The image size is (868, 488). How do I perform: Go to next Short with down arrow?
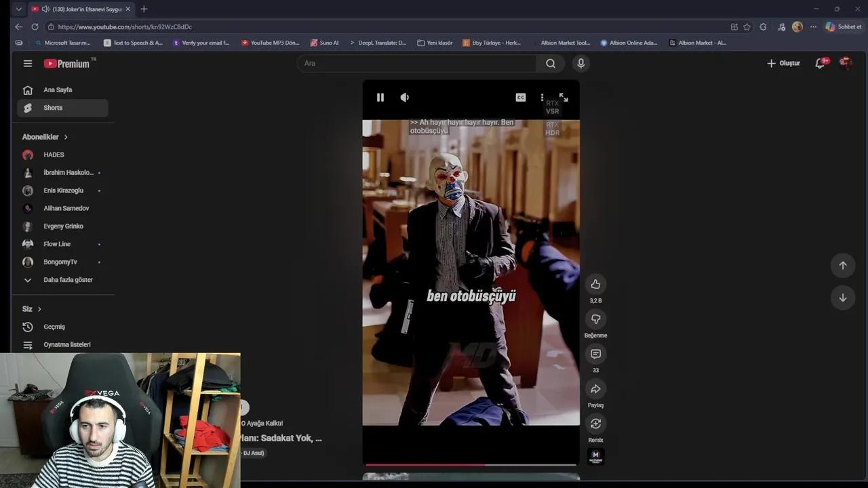pos(843,298)
